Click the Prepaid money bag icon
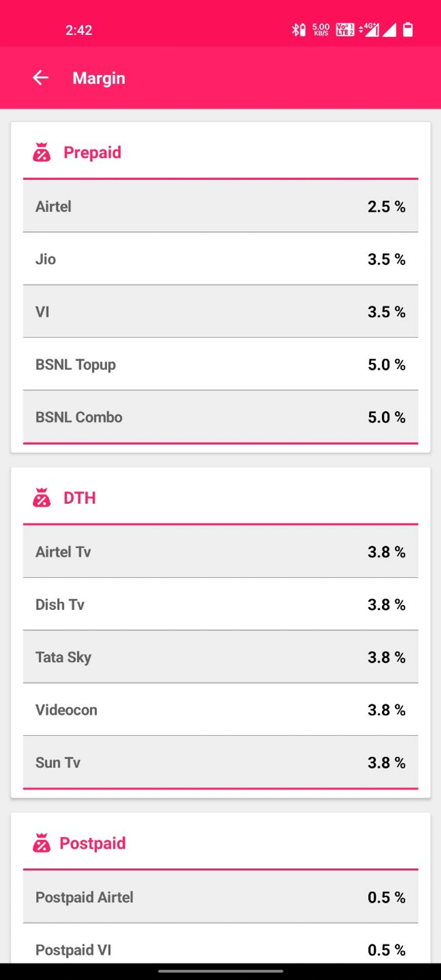The height and width of the screenshot is (980, 441). tap(42, 152)
